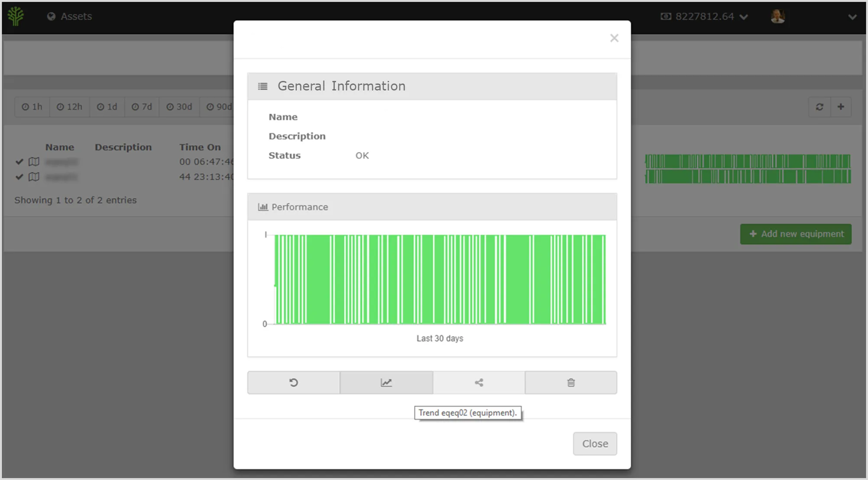Click map icon in first table row
Image resolution: width=868 pixels, height=480 pixels.
34,162
